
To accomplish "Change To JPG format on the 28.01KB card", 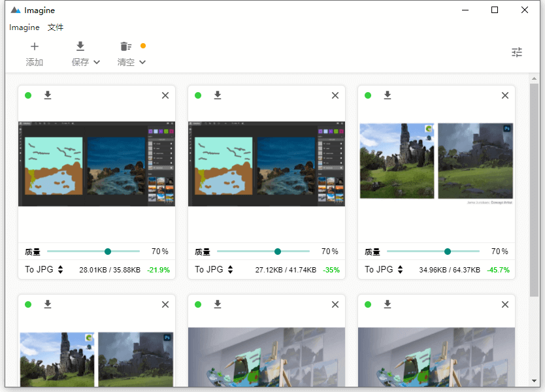I will coord(44,270).
